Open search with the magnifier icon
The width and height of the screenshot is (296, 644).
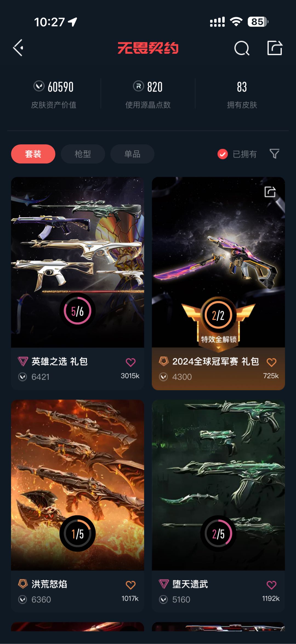242,48
